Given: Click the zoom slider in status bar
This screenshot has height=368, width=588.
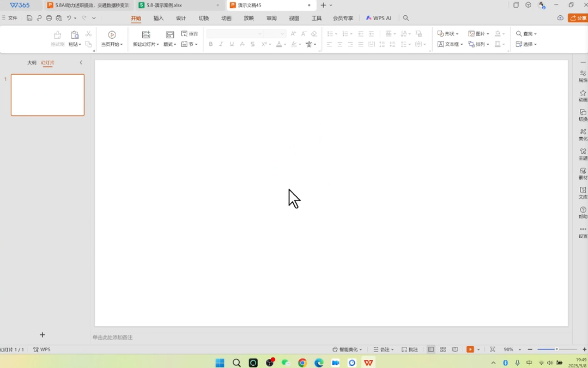Looking at the screenshot, I should [556, 349].
